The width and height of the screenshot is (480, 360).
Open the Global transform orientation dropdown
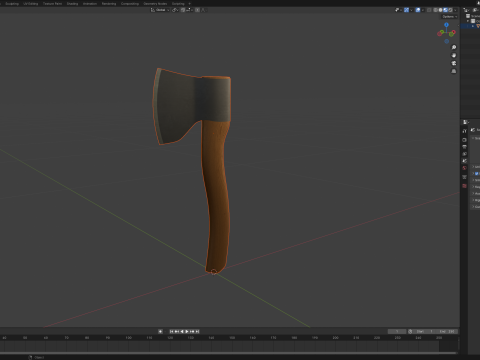tap(160, 10)
